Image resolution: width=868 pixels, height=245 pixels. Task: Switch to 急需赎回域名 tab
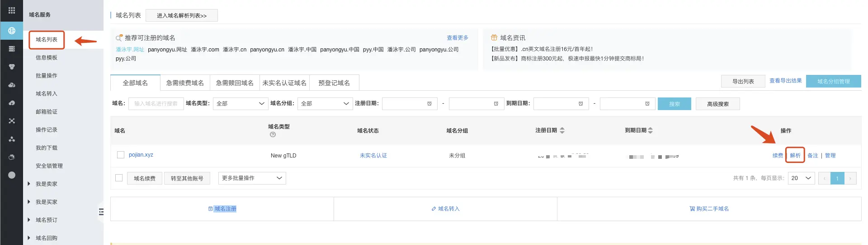pos(235,83)
